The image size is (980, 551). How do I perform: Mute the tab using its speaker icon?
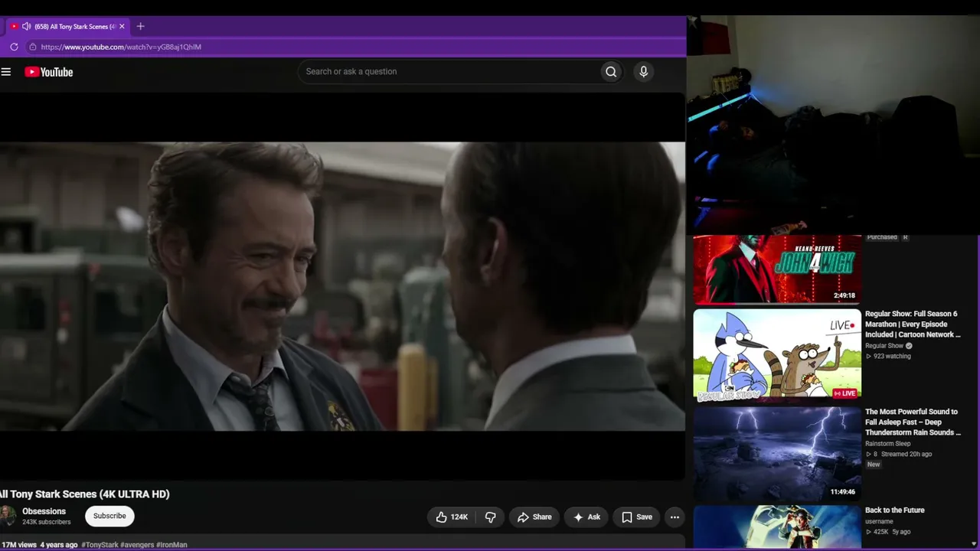(27, 26)
